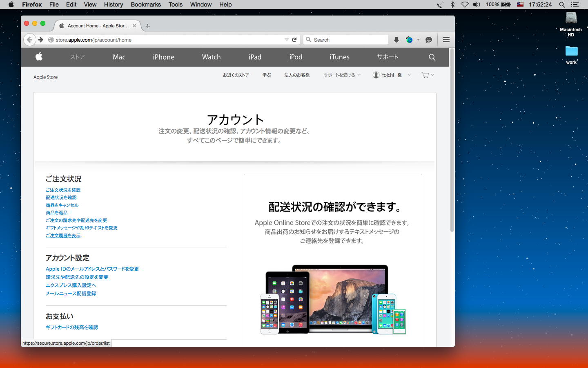This screenshot has height=368, width=588.
Task: Expand the globe extension dropdown arrow
Action: 418,40
